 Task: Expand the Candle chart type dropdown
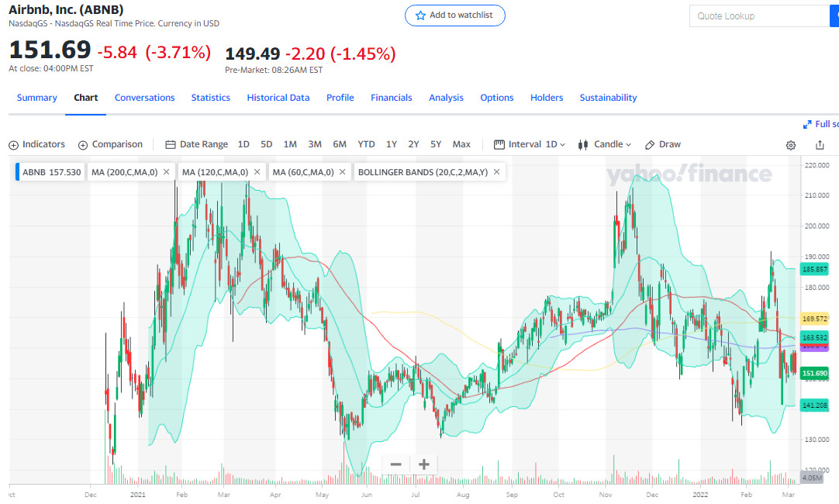[x=628, y=145]
